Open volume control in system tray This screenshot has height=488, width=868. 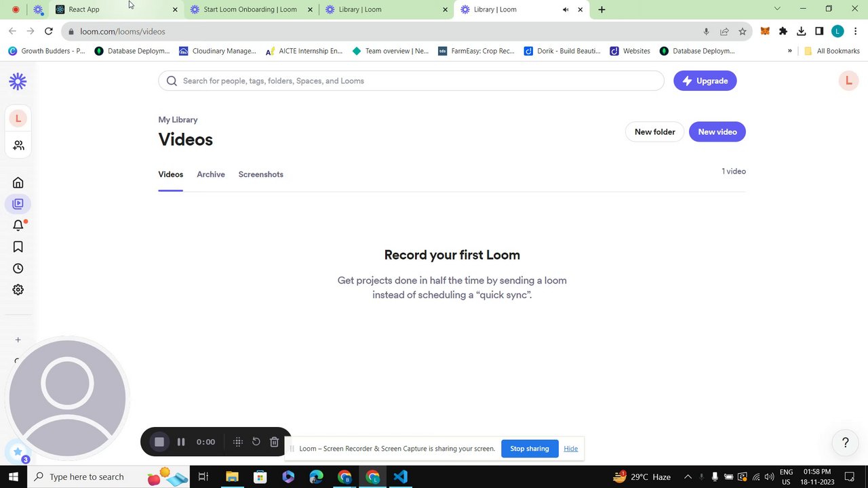coord(769,476)
